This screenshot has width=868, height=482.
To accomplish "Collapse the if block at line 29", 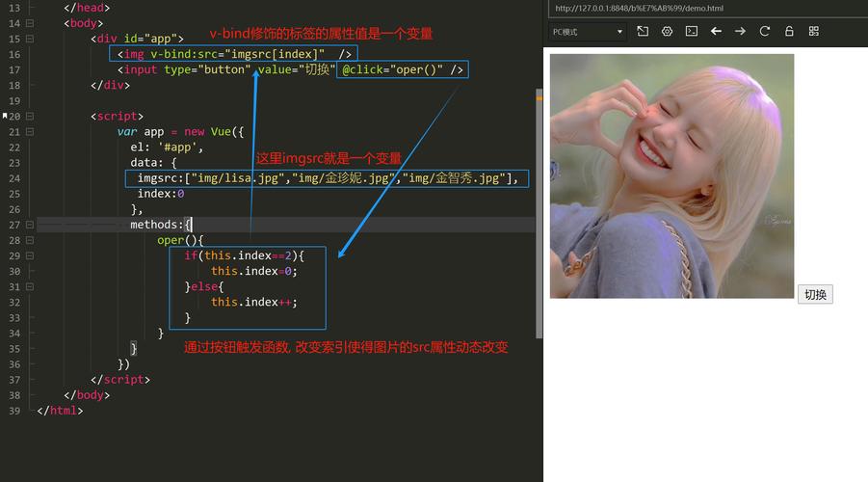I will (x=29, y=256).
